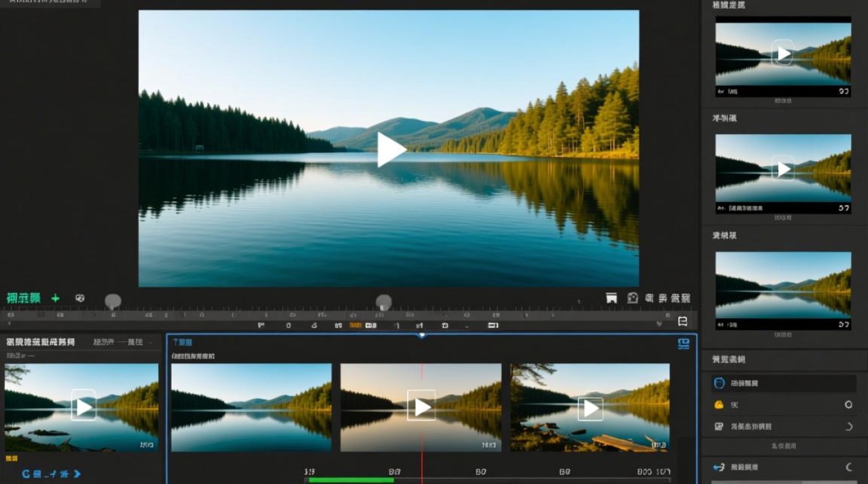Click the snapshot icon beside the bookmark icon

(x=633, y=297)
